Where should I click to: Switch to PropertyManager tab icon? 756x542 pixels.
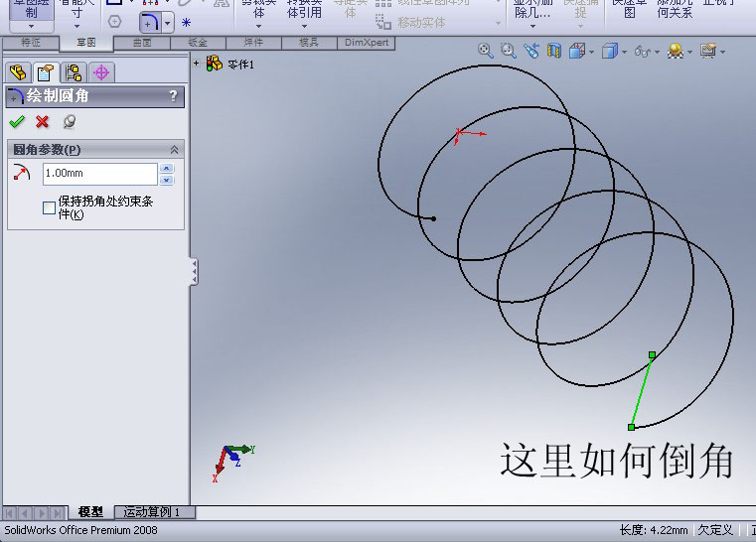46,72
